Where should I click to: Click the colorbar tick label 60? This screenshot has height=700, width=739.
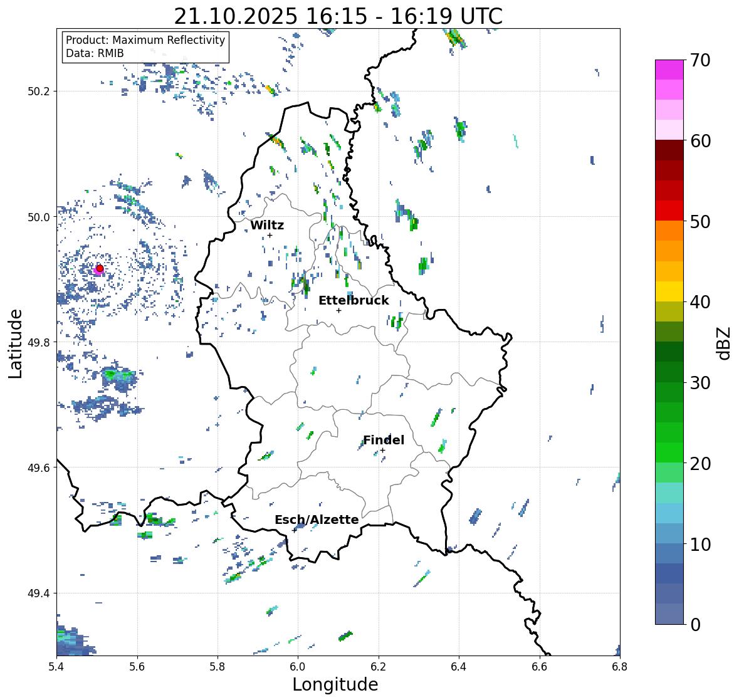coord(700,141)
